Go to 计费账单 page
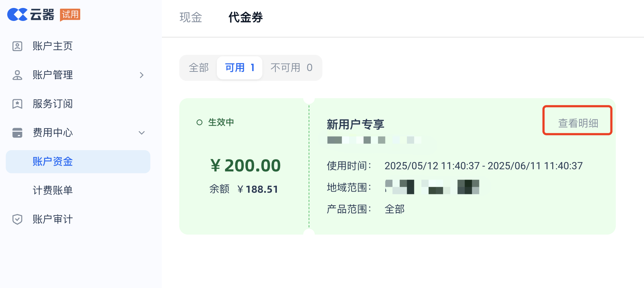The image size is (644, 288). coord(53,191)
